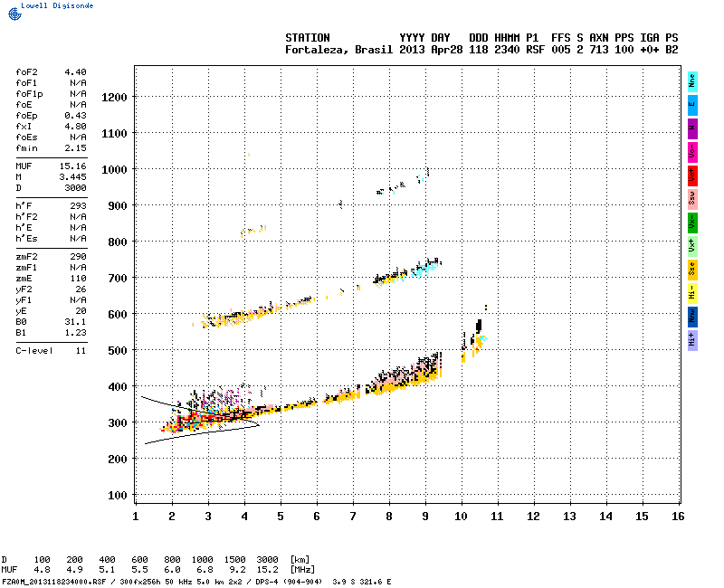Click the Fortaleza, Brasil station name
724x588 pixels.
coord(338,49)
